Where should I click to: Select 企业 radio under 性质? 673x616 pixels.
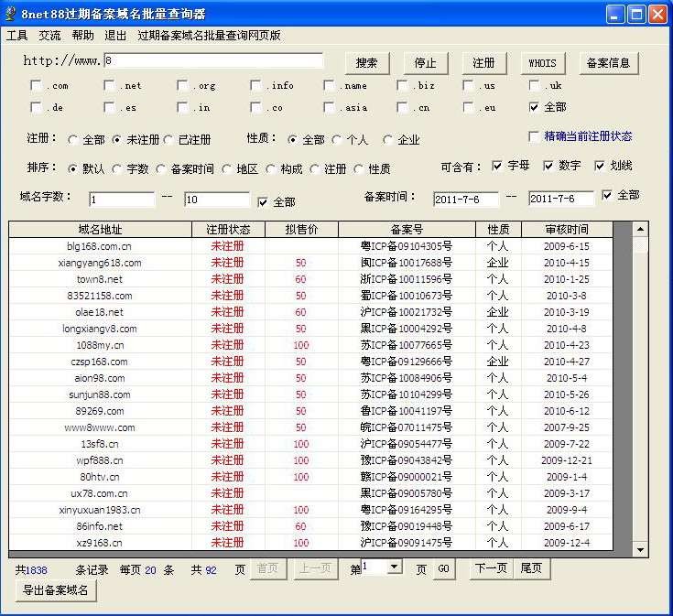click(387, 140)
